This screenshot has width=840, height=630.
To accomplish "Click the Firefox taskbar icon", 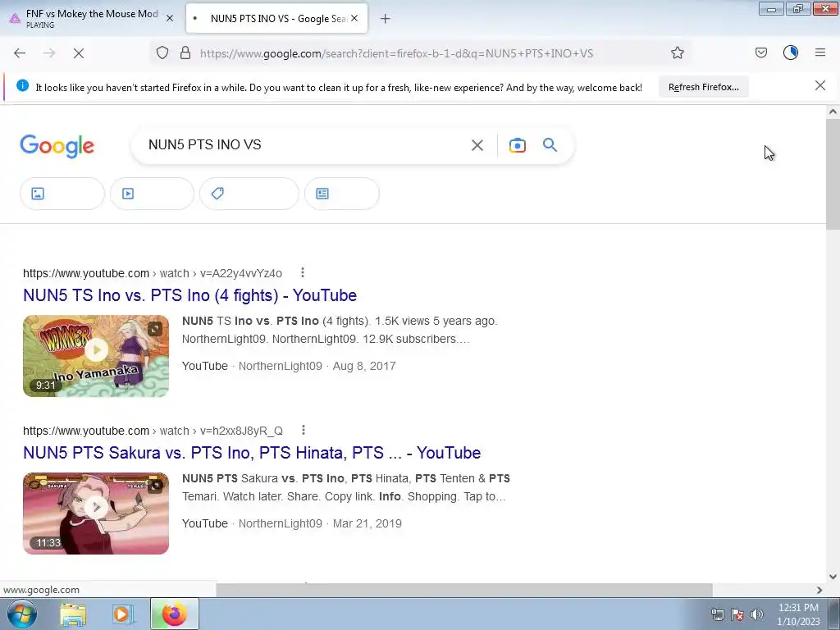I will (174, 614).
